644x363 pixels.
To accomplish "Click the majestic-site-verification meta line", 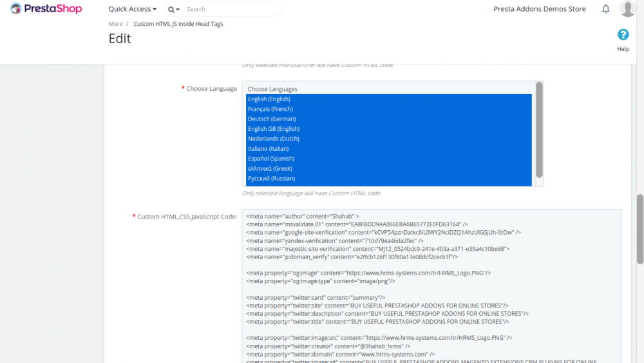I will pyautogui.click(x=377, y=249).
